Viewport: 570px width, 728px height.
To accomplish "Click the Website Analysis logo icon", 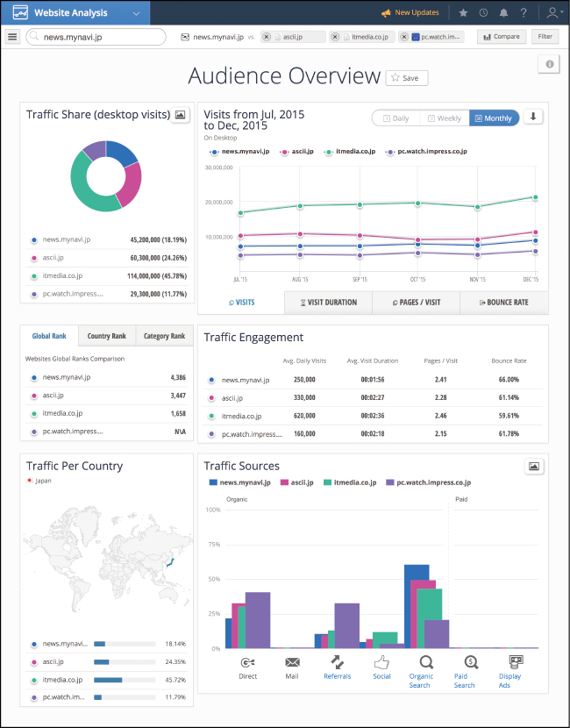I will point(20,12).
